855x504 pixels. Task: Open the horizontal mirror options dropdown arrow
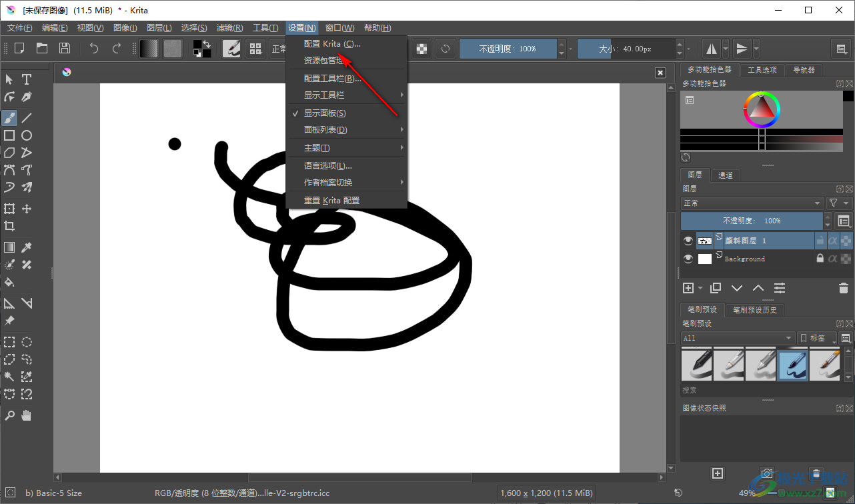[726, 49]
